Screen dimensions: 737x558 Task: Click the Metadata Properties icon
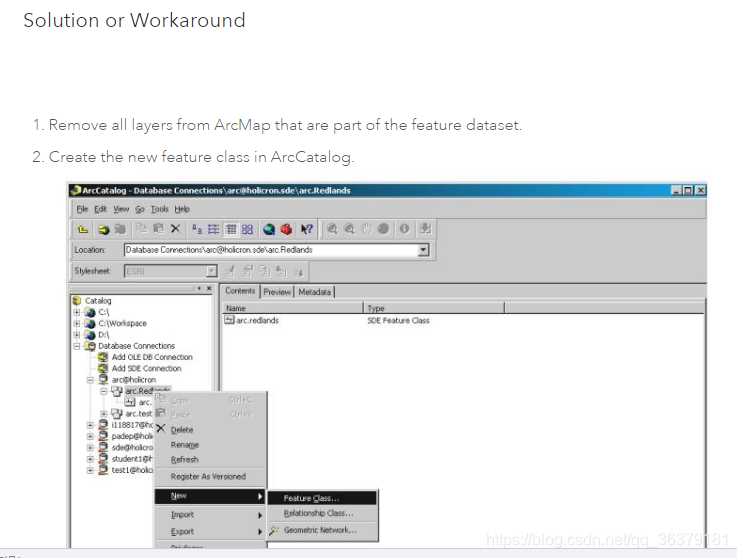click(x=247, y=271)
